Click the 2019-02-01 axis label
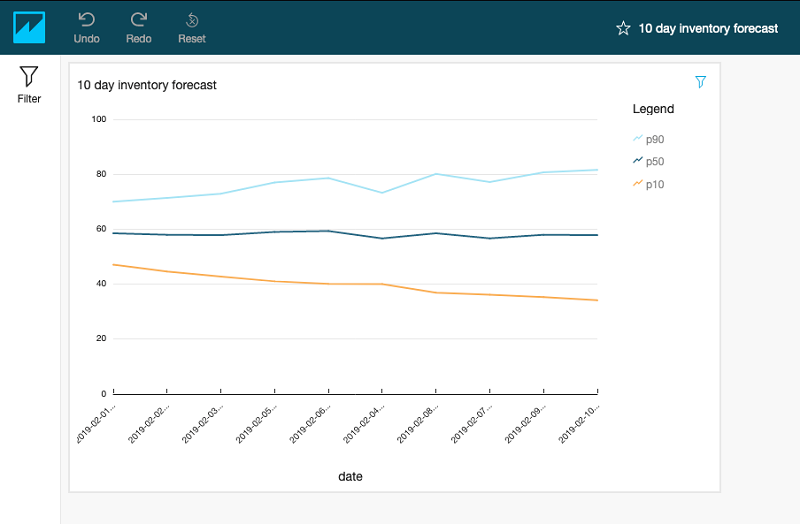Image resolution: width=800 pixels, height=524 pixels. (x=97, y=423)
